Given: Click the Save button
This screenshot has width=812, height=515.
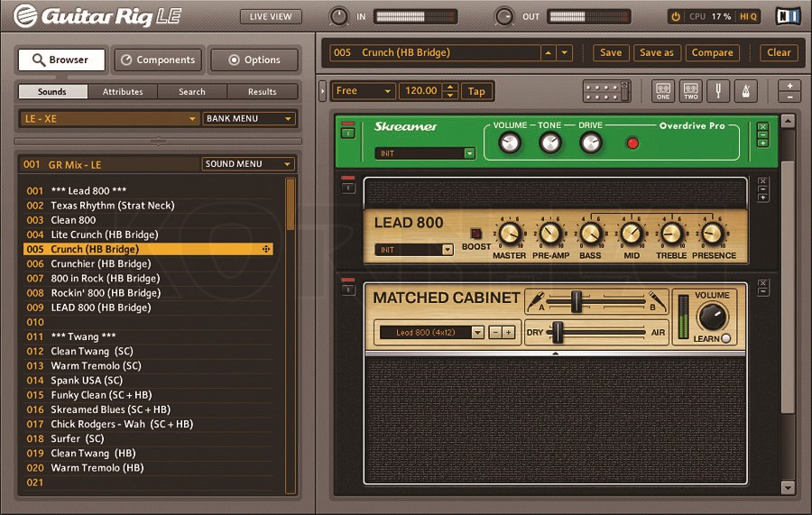Looking at the screenshot, I should tap(611, 52).
